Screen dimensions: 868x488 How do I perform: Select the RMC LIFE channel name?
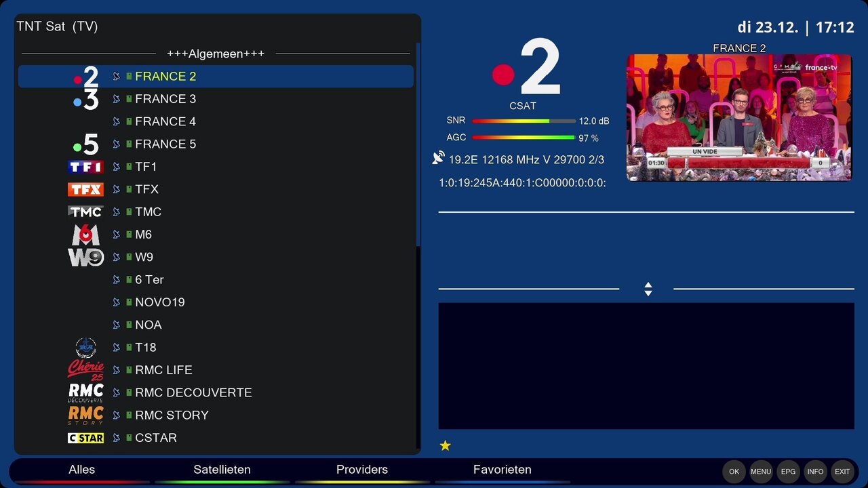click(163, 370)
